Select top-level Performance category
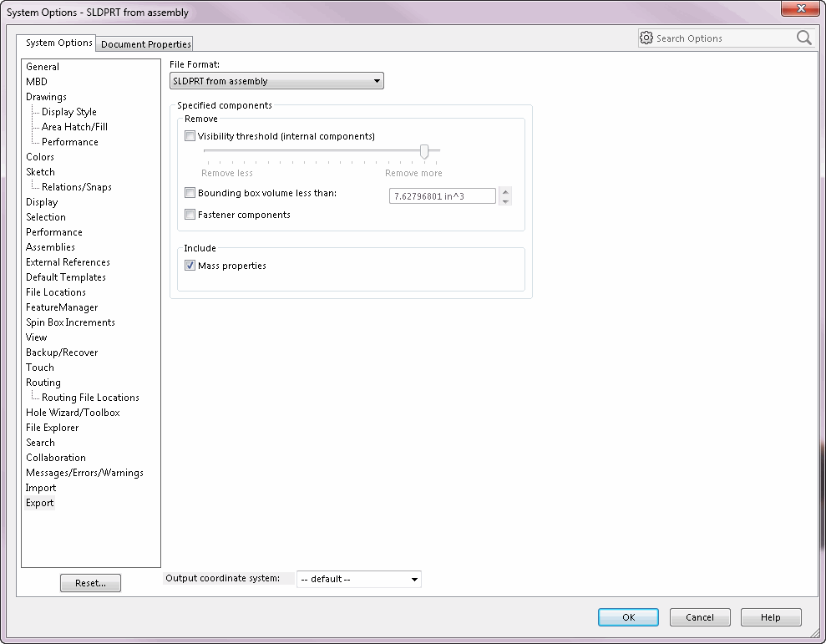Screen dimensions: 826x644 click(x=54, y=232)
